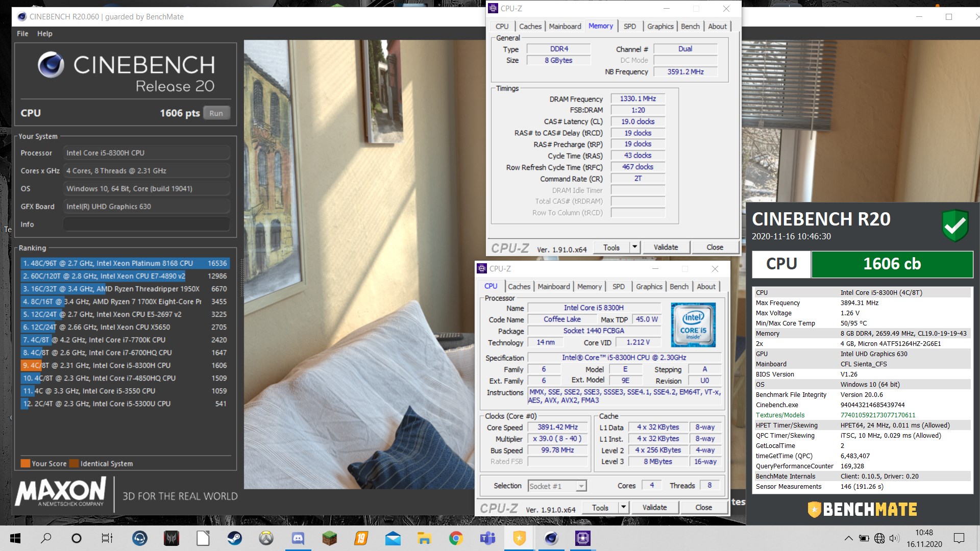Open notification action center
Viewport: 980px width, 551px height.
(959, 538)
